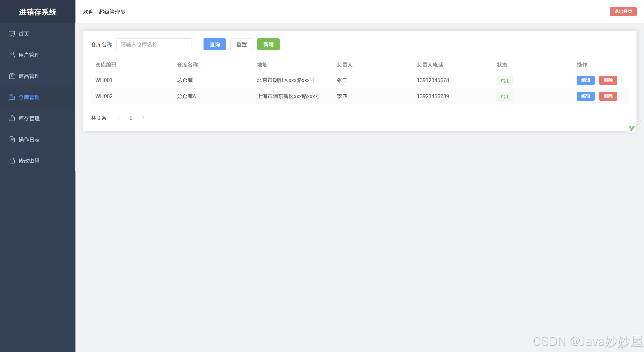Screen dimensions: 644x352
Task: Click 操作 column header
Action: (582, 65)
